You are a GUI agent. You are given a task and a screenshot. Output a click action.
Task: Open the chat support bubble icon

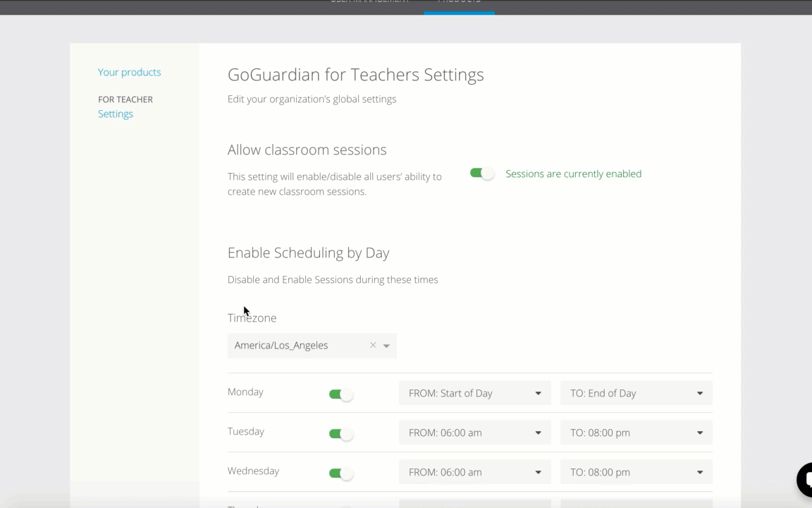tap(805, 480)
